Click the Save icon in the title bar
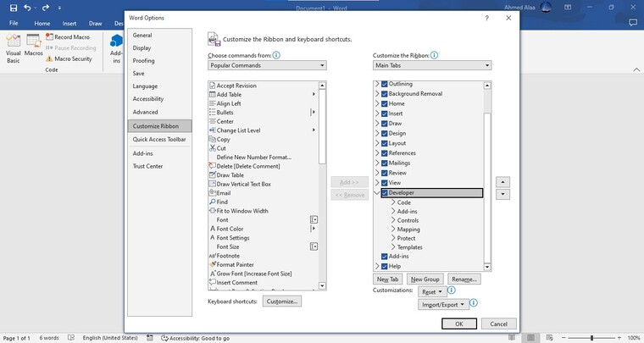 pyautogui.click(x=14, y=8)
